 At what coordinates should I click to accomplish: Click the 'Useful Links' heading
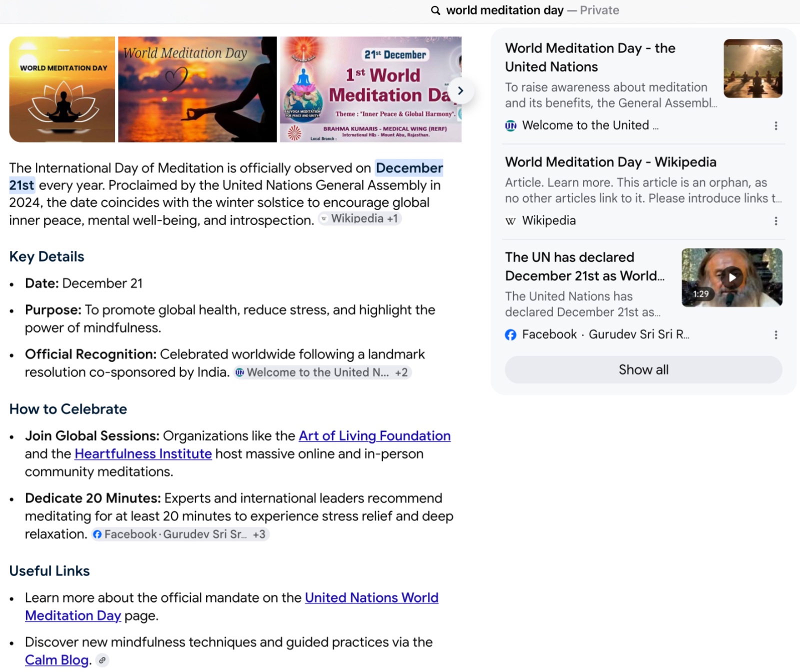pos(49,571)
